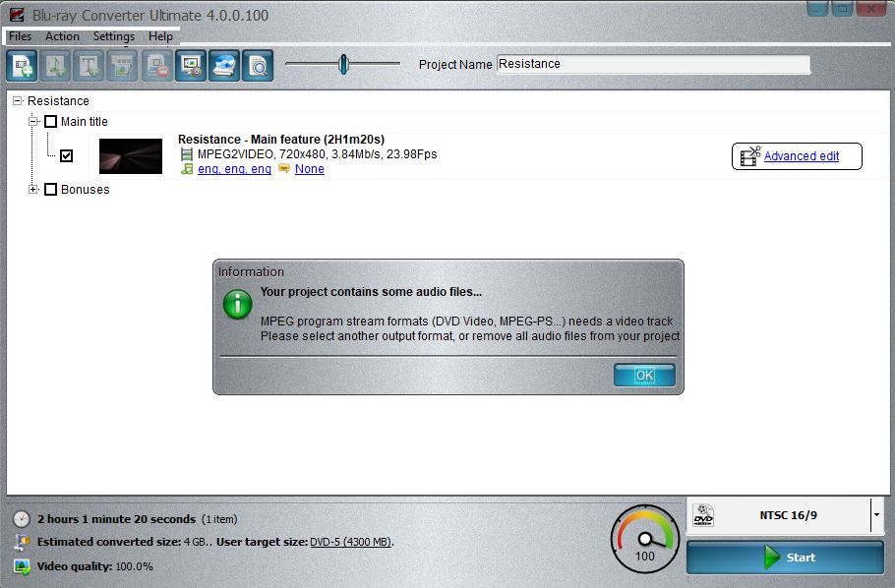This screenshot has width=895, height=588.
Task: Click the None subtitles link
Action: pyautogui.click(x=310, y=169)
